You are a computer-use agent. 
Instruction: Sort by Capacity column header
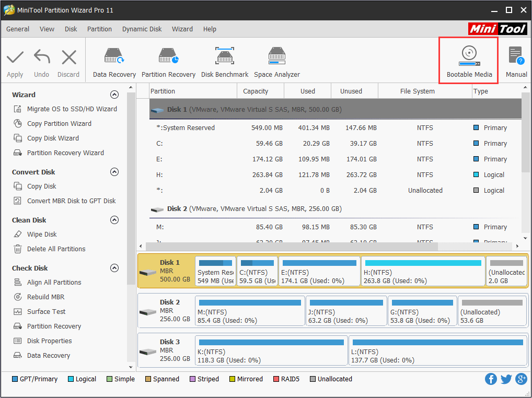pyautogui.click(x=261, y=91)
